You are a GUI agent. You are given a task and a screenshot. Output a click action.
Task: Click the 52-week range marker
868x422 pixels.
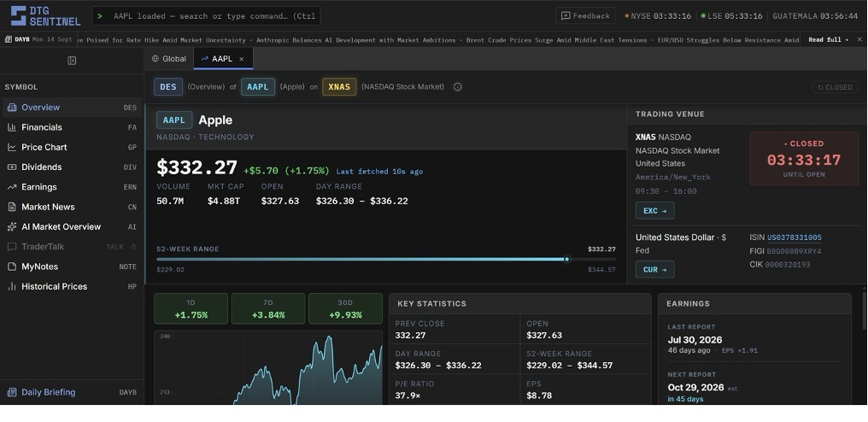[x=566, y=259]
